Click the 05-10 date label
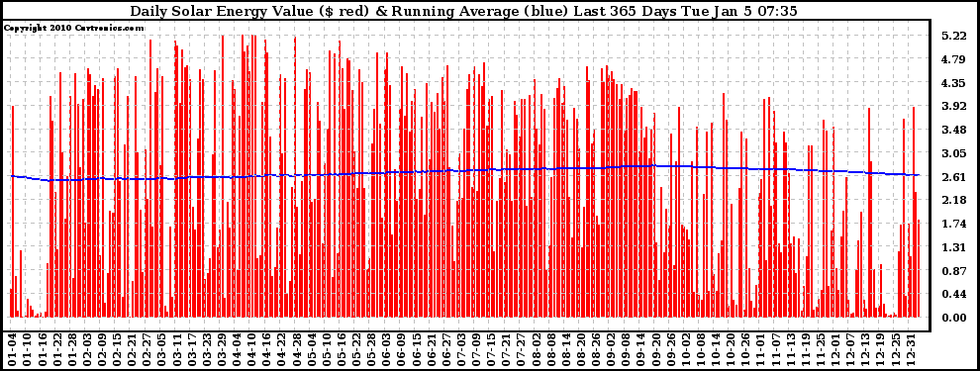 (328, 349)
